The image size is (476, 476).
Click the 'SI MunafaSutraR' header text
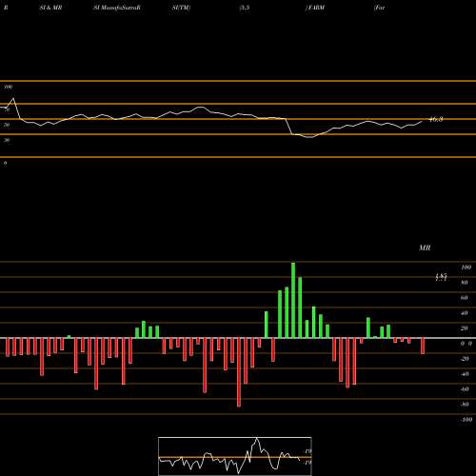click(x=117, y=8)
